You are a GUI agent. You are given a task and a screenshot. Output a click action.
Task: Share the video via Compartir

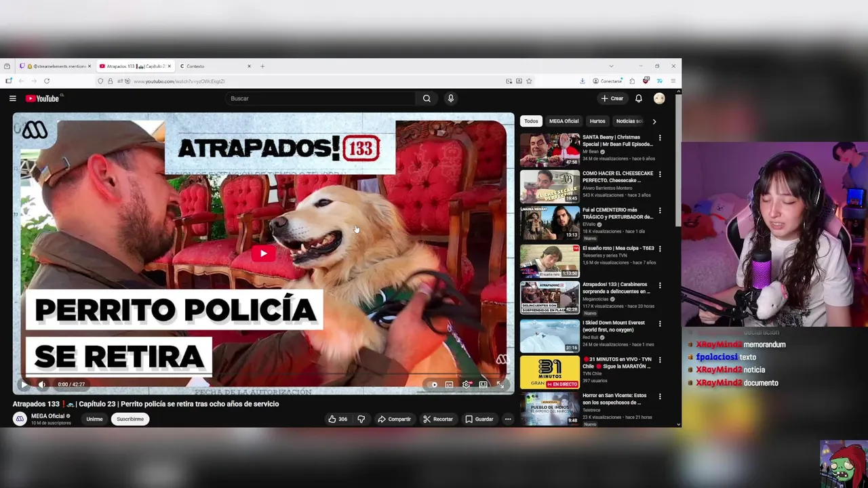click(394, 419)
